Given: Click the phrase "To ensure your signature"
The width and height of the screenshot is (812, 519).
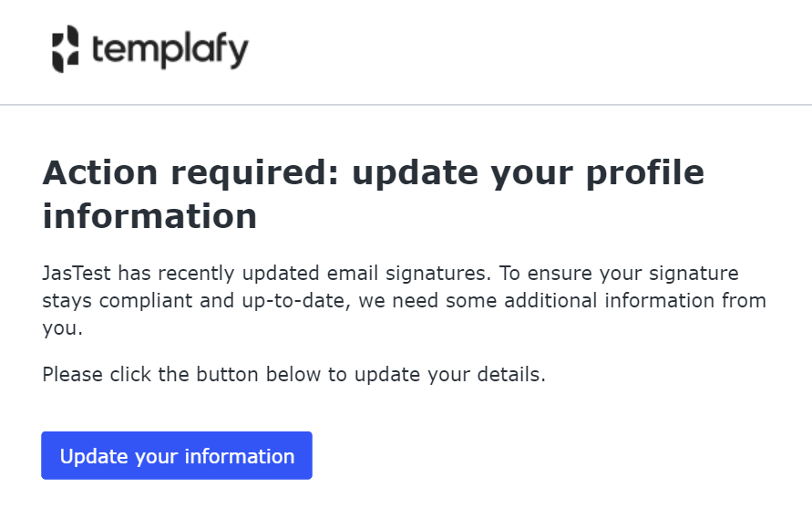Looking at the screenshot, I should 619,274.
